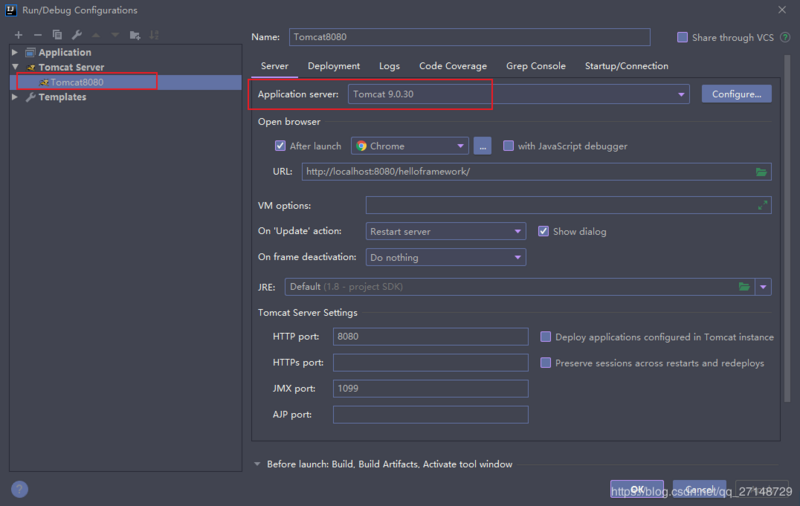Open the Grep Console tab

[x=536, y=66]
